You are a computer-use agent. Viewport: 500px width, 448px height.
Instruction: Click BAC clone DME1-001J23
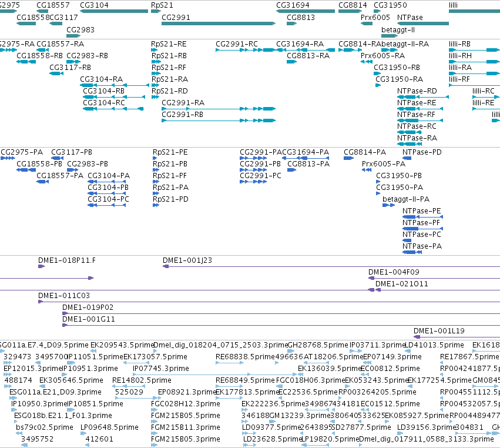point(187,260)
